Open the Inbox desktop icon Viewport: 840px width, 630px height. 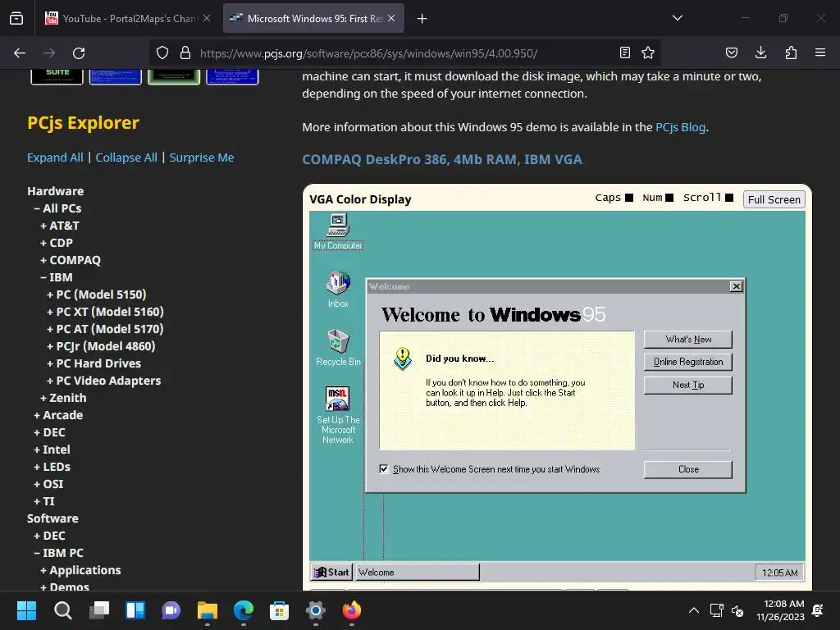click(338, 290)
